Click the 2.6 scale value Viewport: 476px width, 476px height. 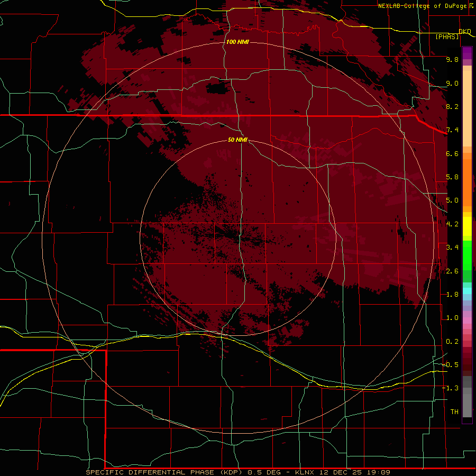click(452, 271)
